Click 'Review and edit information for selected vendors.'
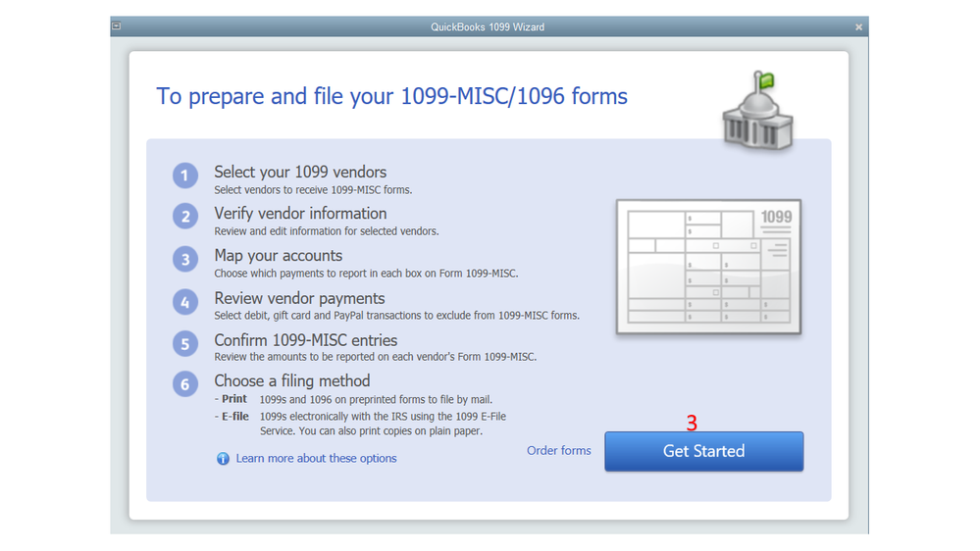This screenshot has width=980, height=551. (327, 231)
